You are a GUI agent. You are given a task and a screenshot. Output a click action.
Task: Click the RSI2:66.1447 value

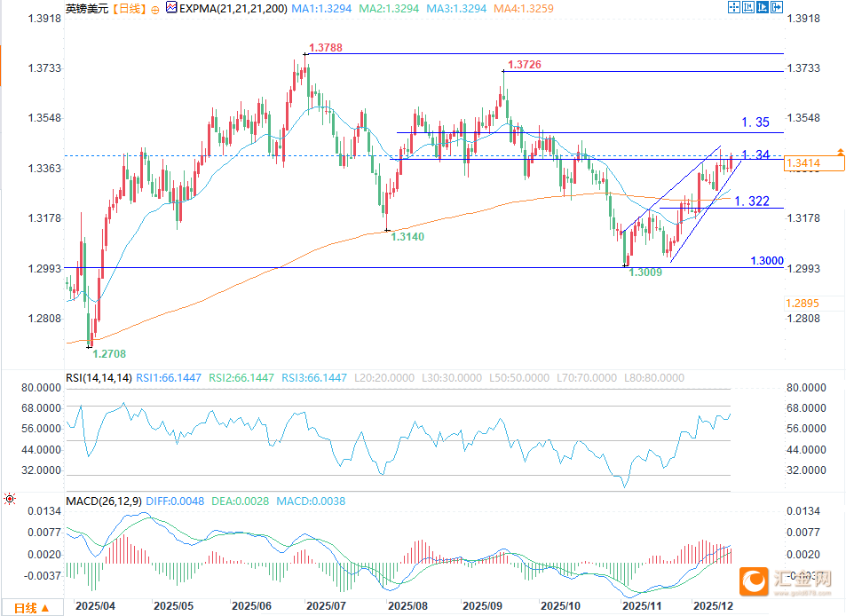click(x=241, y=377)
